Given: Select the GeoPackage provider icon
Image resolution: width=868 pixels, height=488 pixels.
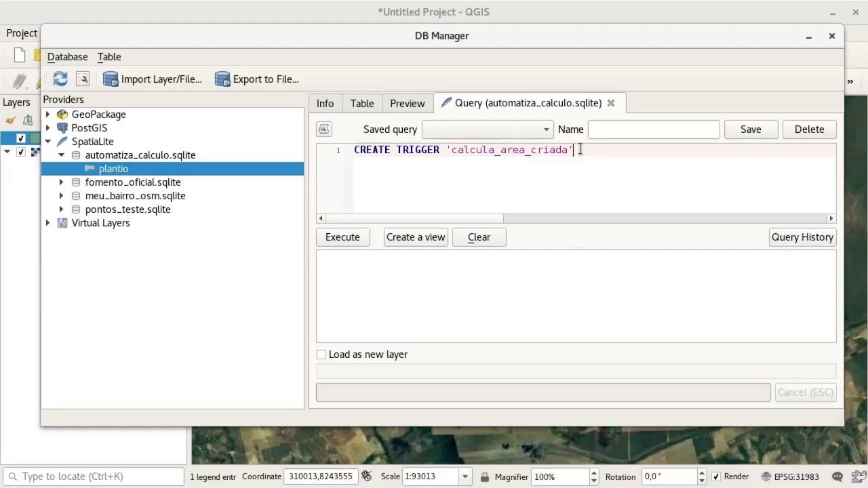Looking at the screenshot, I should pyautogui.click(x=62, y=115).
